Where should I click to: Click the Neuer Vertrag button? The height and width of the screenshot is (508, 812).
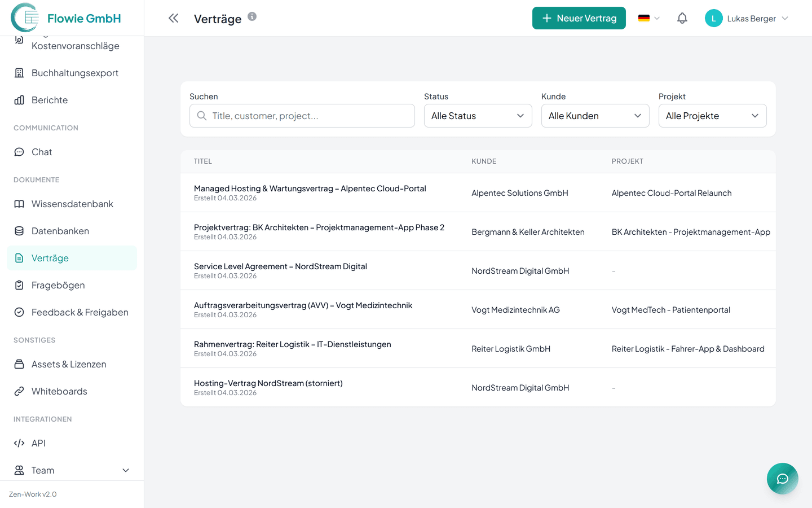(579, 18)
